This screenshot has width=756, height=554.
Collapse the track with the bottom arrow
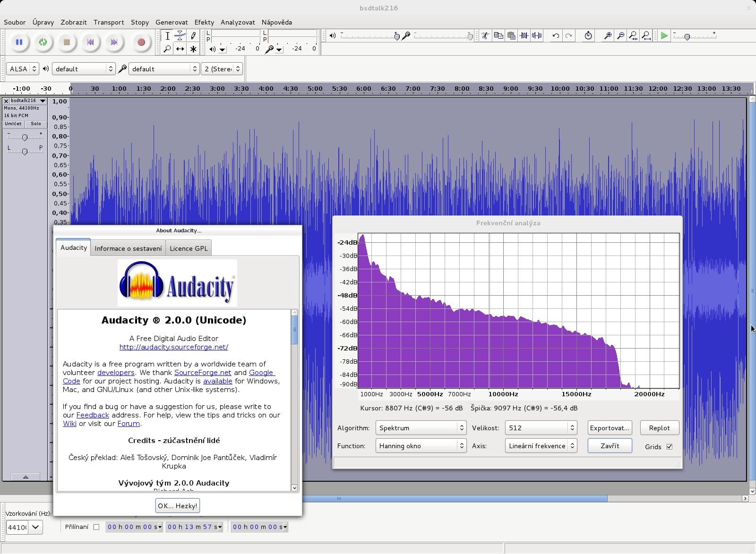(x=26, y=477)
